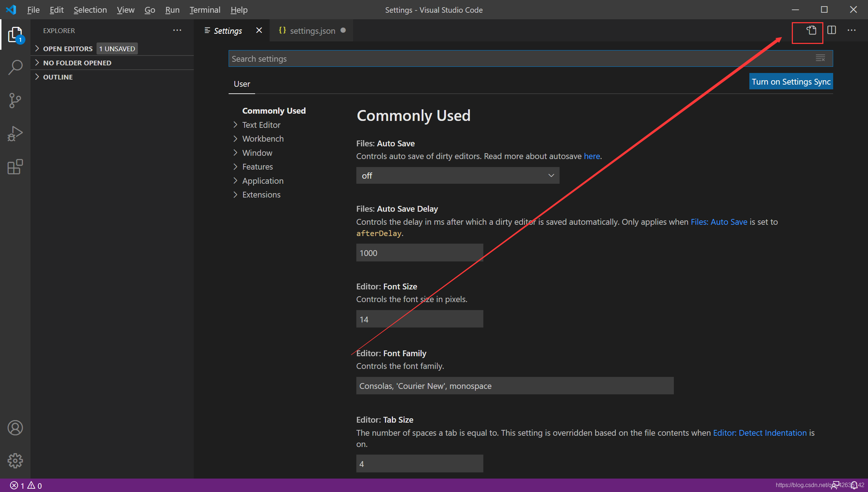Open the Terminal menu
868x492 pixels.
pyautogui.click(x=205, y=10)
